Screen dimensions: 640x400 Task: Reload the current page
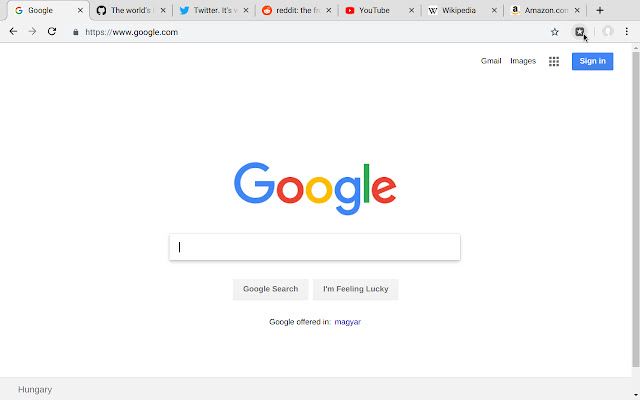point(52,31)
